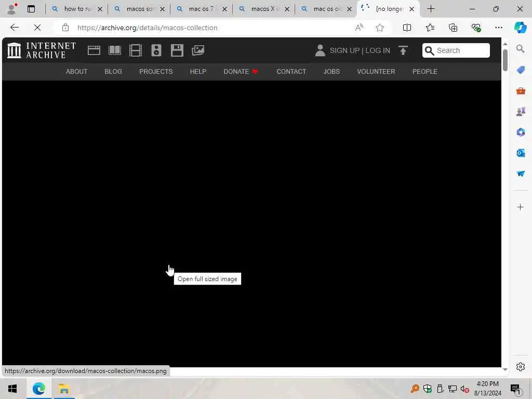Image resolution: width=532 pixels, height=399 pixels.
Task: Add this page to favorites star
Action: [380, 28]
